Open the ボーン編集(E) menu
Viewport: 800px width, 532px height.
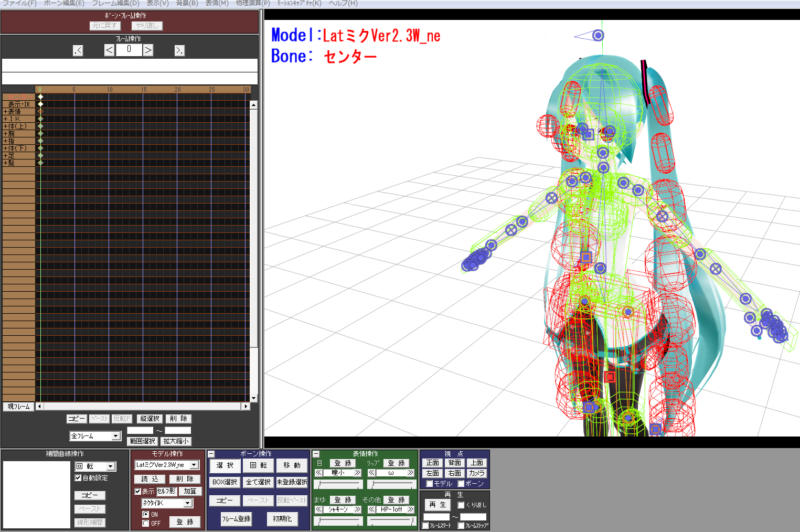click(x=63, y=3)
